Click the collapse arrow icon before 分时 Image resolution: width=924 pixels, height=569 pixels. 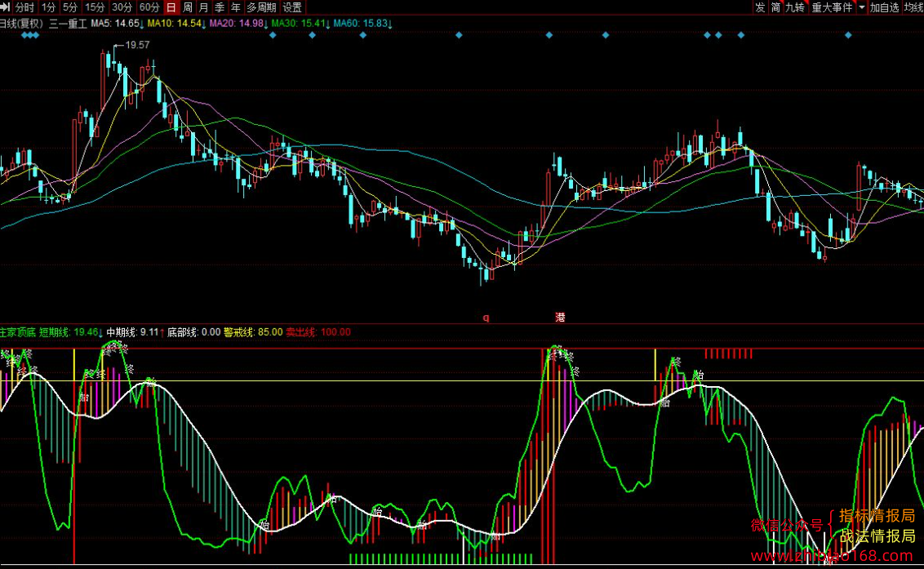pyautogui.click(x=5, y=7)
